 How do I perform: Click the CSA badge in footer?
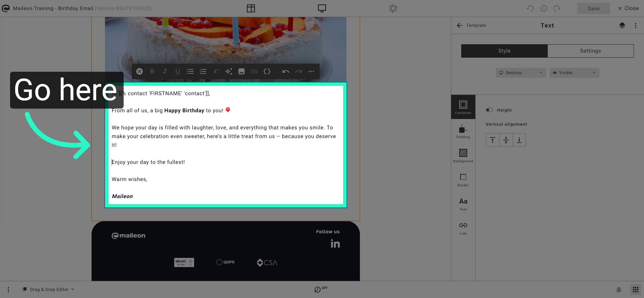[267, 262]
